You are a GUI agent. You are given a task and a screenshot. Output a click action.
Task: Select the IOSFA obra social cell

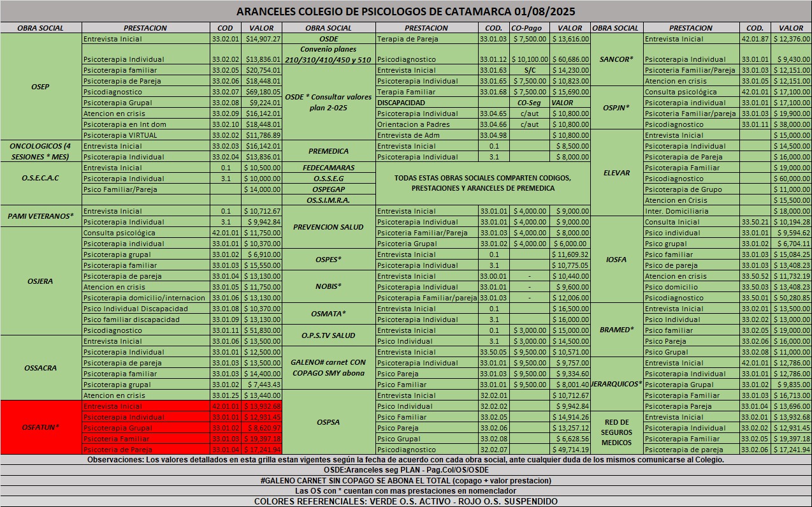click(616, 260)
